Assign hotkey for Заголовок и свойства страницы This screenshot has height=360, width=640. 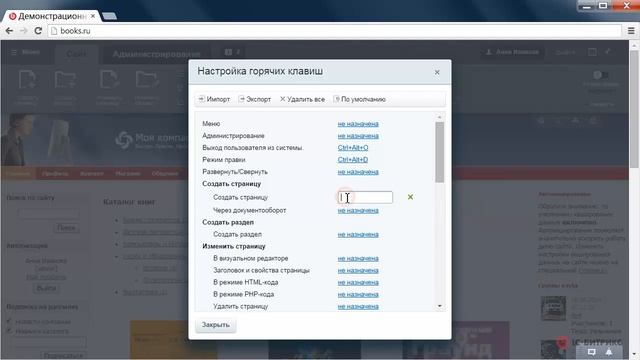358,270
